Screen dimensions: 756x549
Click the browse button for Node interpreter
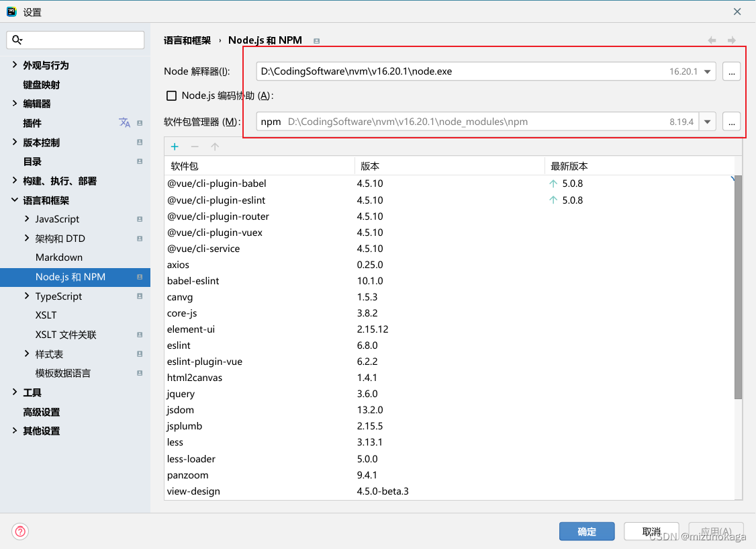(731, 71)
